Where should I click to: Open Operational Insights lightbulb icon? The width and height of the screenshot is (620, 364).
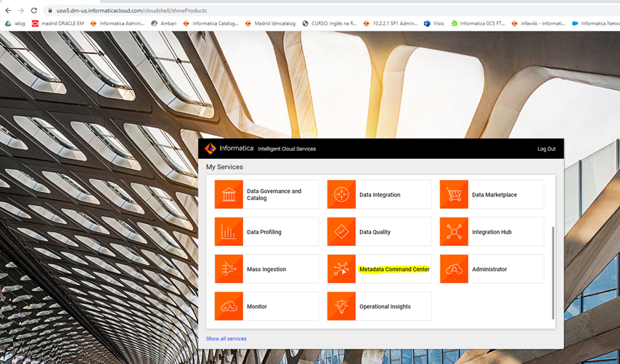click(341, 306)
